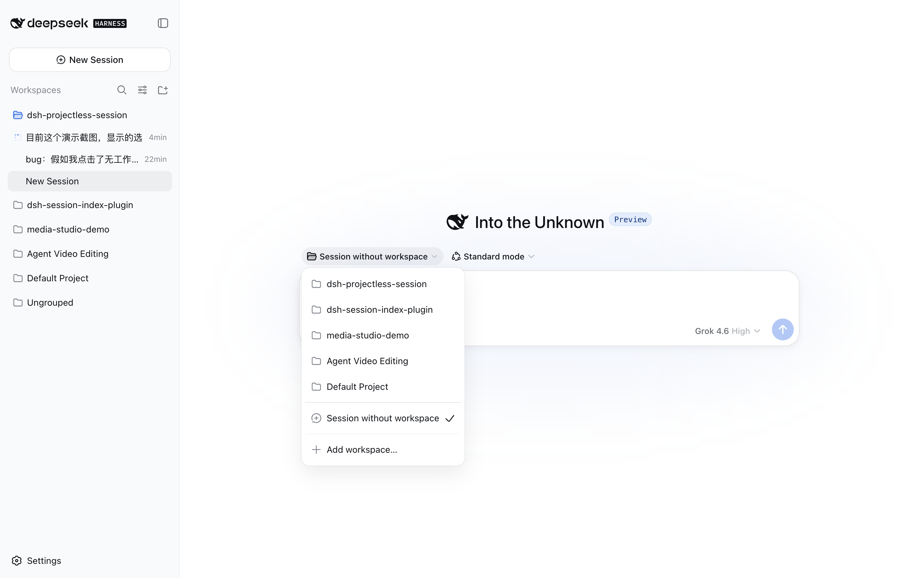
Task: Click the new workspace folder-plus icon
Action: tap(163, 90)
